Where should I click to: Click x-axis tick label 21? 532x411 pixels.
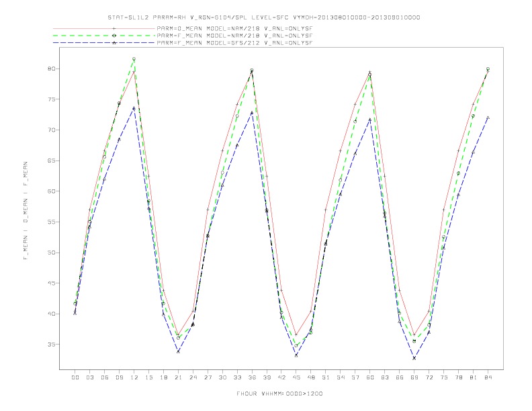click(x=178, y=377)
